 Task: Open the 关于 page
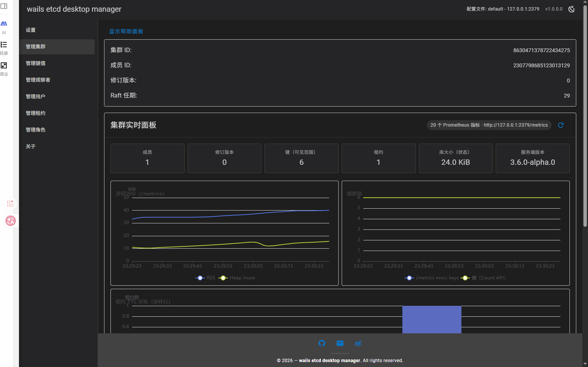(57, 147)
